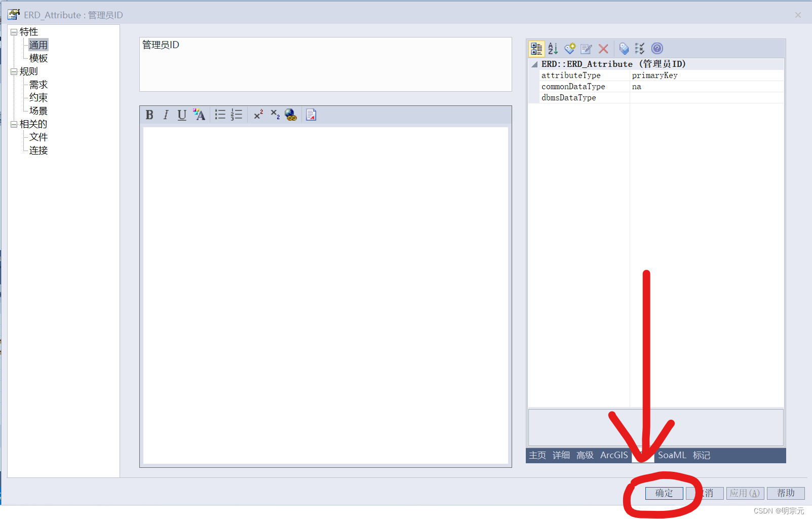Insert a bulleted list in notes
Screen dimensions: 812x519
[x=220, y=115]
